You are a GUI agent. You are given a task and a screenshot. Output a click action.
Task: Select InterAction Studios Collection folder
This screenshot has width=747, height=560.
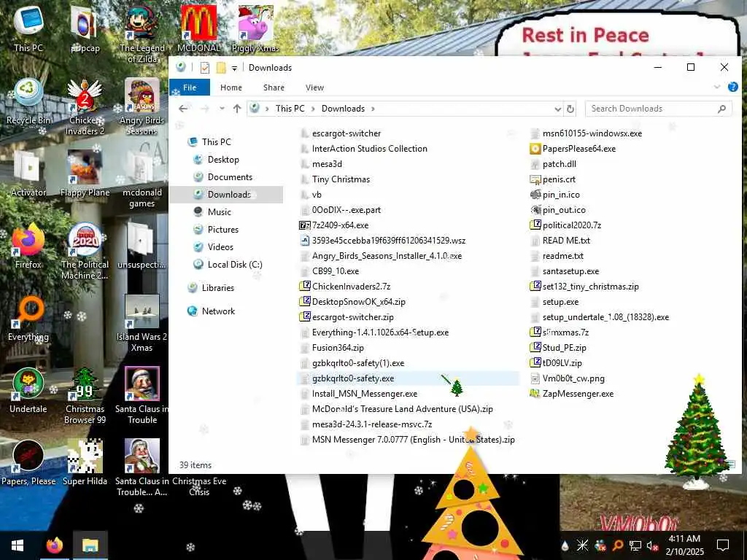tap(370, 149)
